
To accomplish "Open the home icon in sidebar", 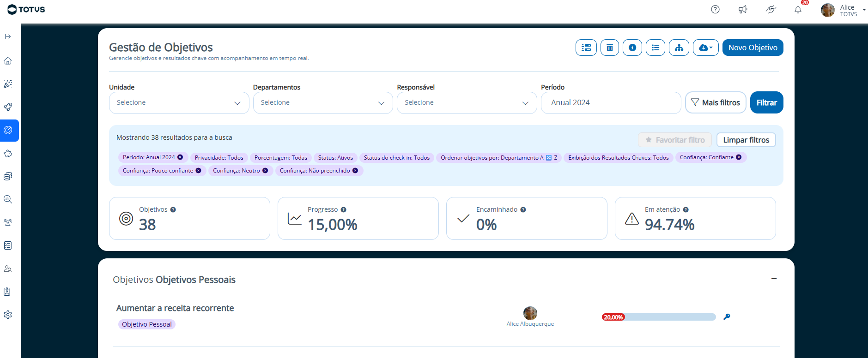I will (8, 61).
